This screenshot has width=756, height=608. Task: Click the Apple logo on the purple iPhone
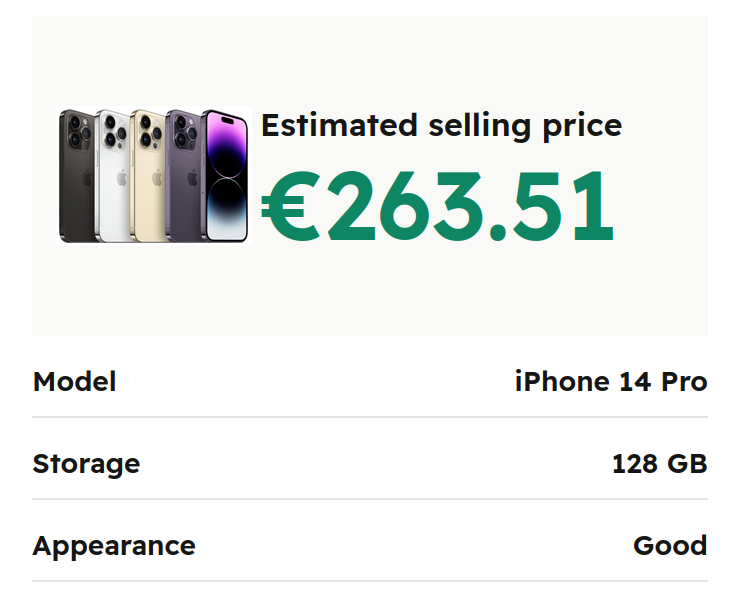pyautogui.click(x=190, y=178)
